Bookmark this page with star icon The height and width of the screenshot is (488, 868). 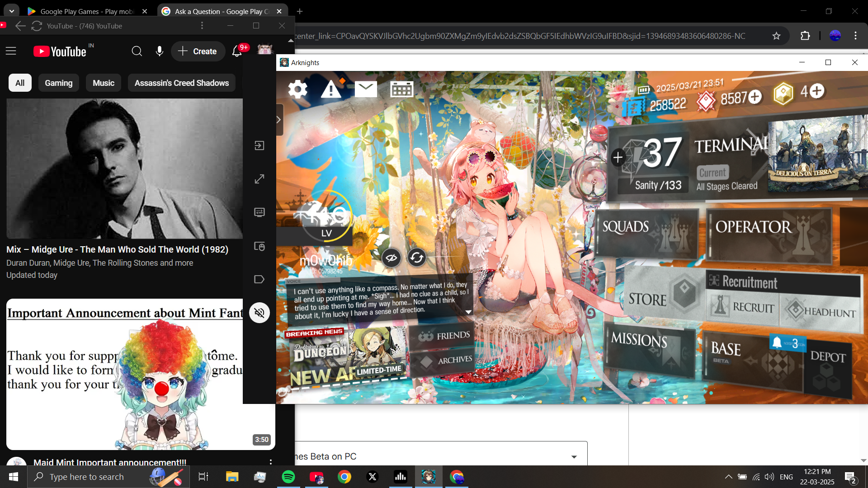776,36
